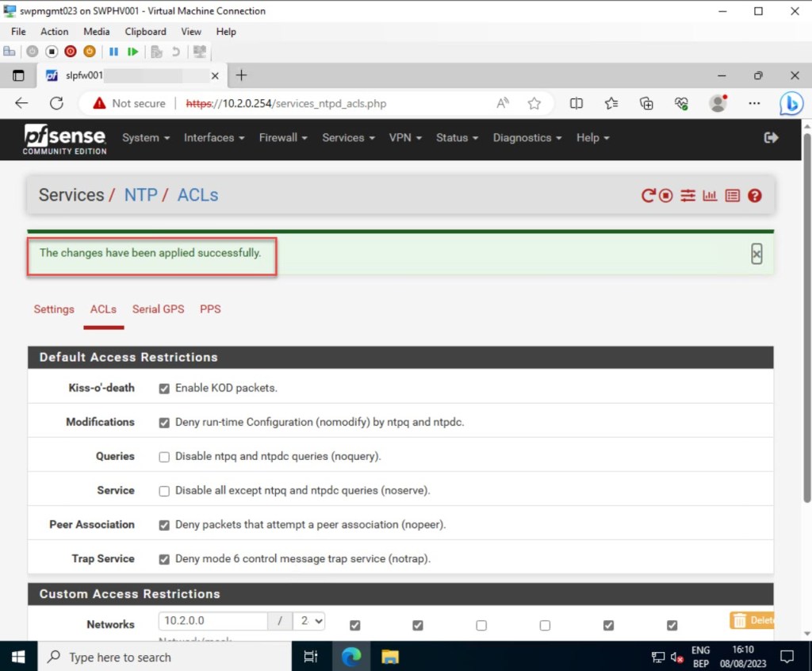Switch to the Serial GPS tab
Viewport: 812px width, 671px height.
[158, 309]
